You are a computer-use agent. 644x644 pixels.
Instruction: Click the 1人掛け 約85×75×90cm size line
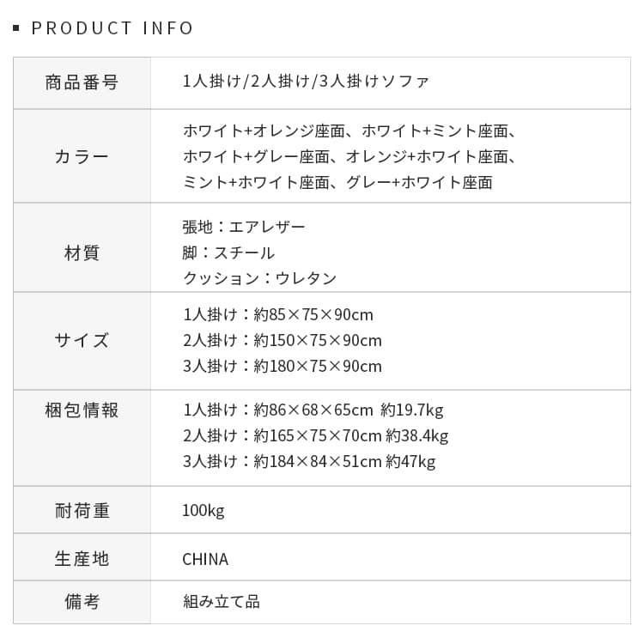(x=278, y=315)
